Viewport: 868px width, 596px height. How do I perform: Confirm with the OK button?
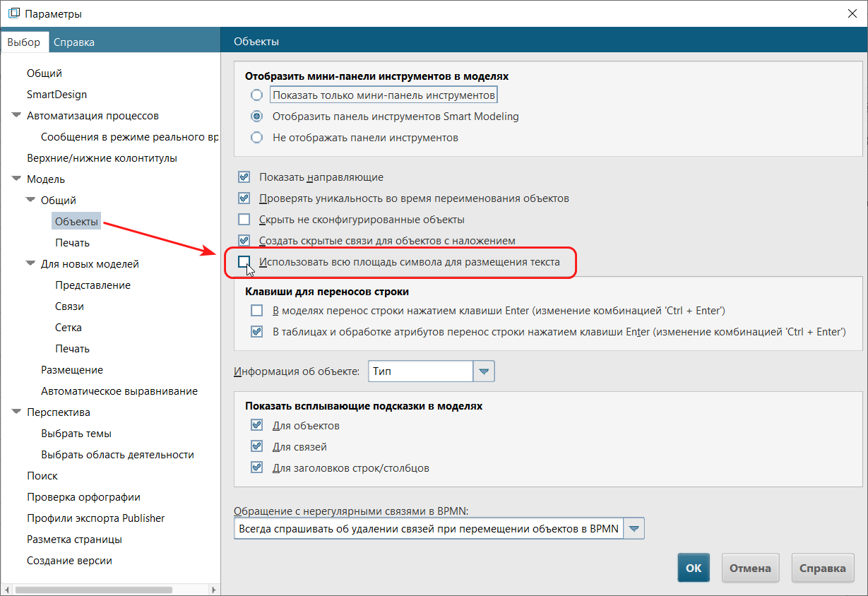point(694,568)
